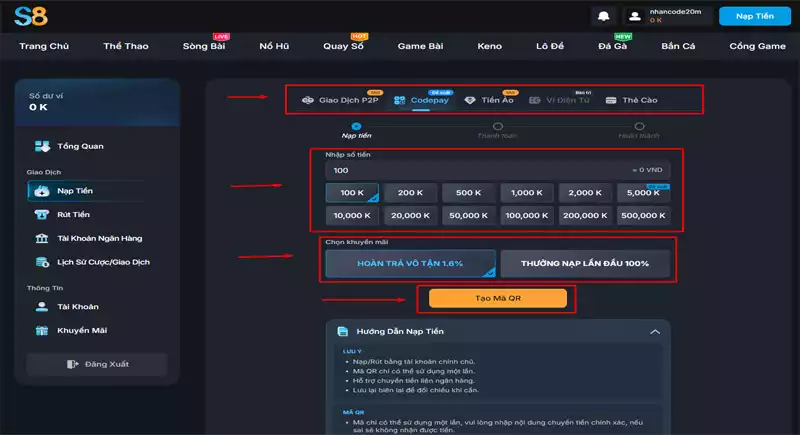
Task: Click the Số dư ví balance card
Action: pos(97,102)
